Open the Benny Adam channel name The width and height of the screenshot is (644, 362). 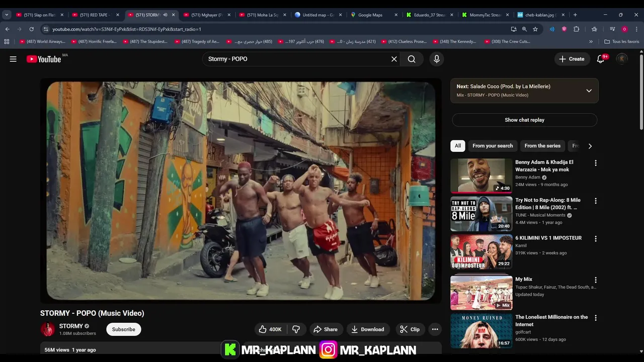528,177
